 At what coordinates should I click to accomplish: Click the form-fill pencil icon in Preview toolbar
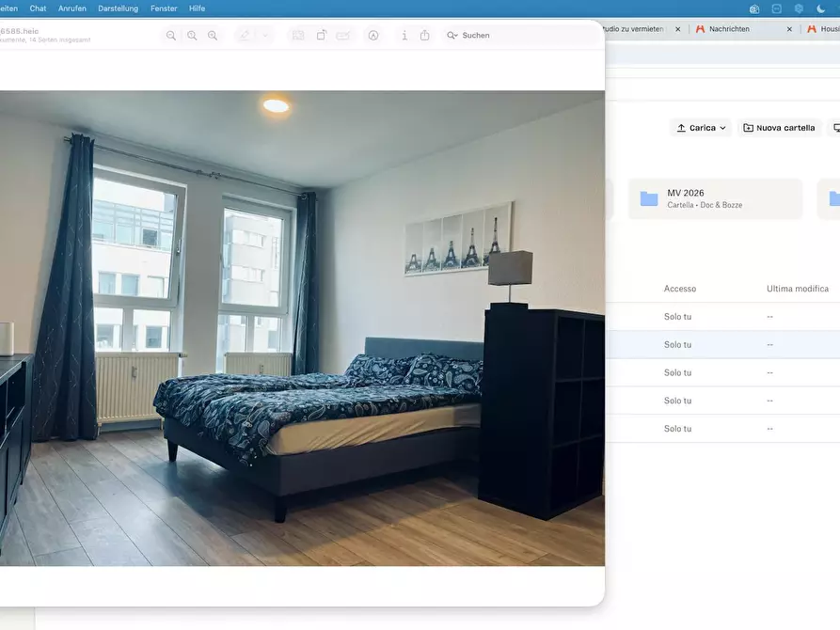[342, 36]
